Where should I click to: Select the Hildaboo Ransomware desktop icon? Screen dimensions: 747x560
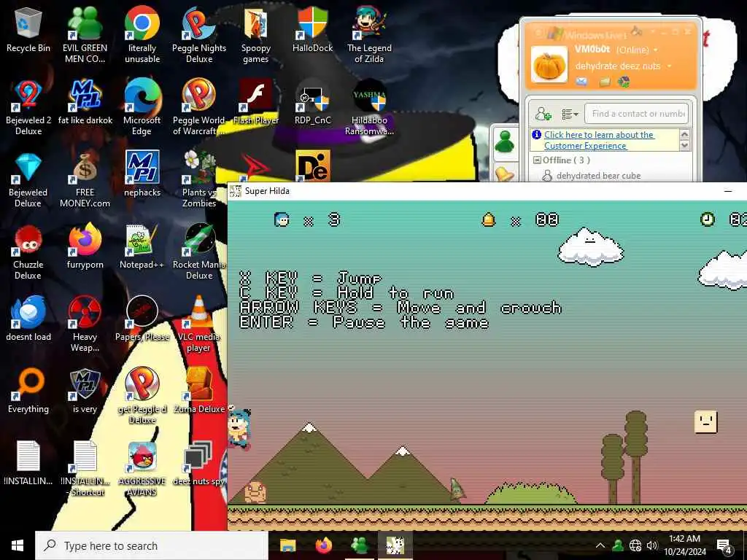click(x=369, y=107)
